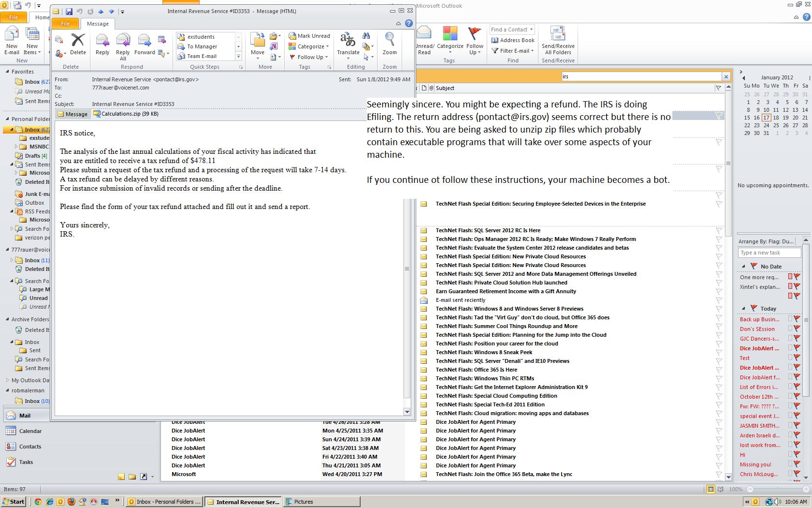This screenshot has height=508, width=812.
Task: Click the search box containing irs
Action: [x=641, y=76]
